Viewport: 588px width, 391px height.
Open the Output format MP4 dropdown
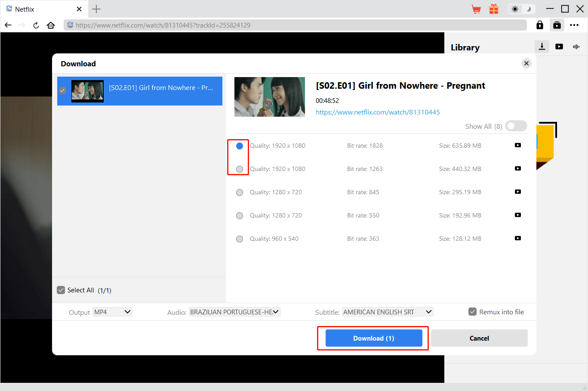point(112,312)
